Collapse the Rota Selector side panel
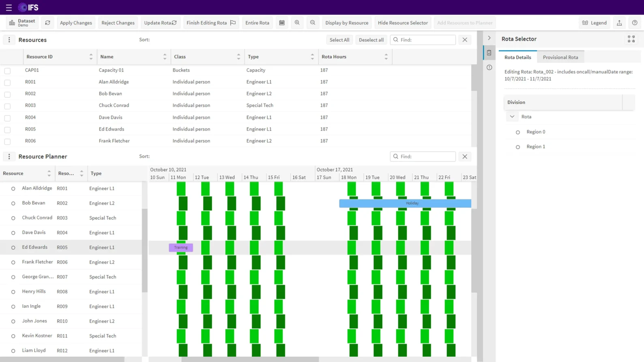 [x=489, y=38]
